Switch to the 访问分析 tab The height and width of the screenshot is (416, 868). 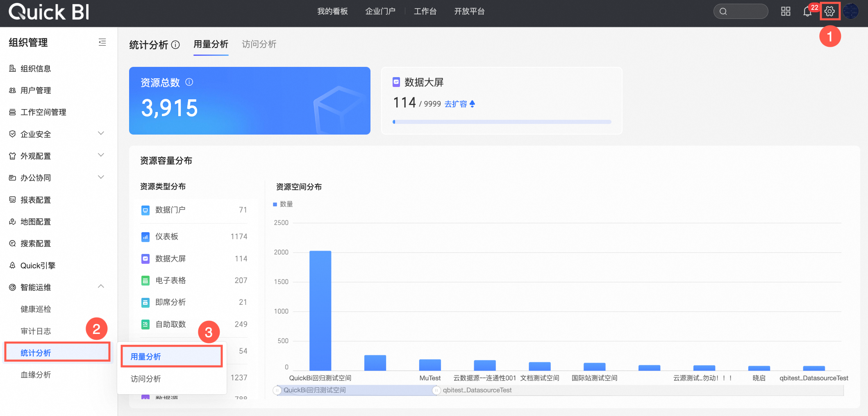[259, 44]
